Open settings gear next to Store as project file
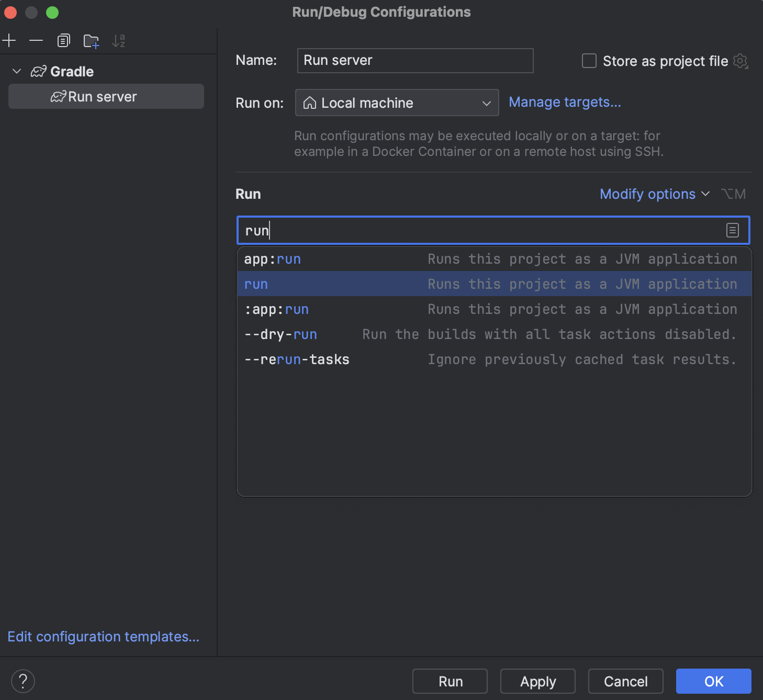 pos(740,61)
